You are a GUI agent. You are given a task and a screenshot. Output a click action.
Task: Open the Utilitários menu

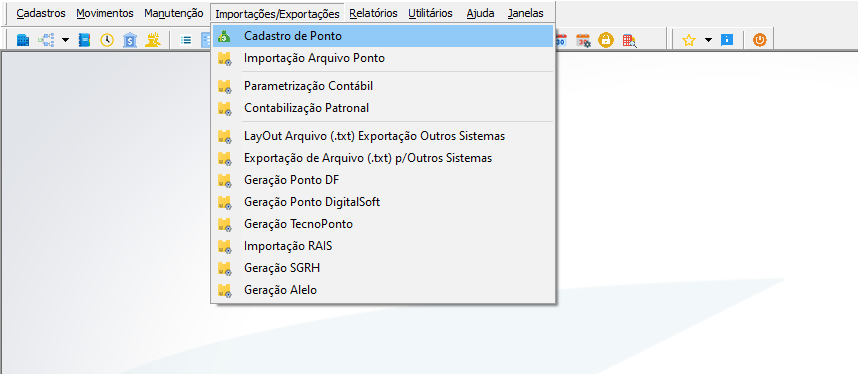[431, 13]
